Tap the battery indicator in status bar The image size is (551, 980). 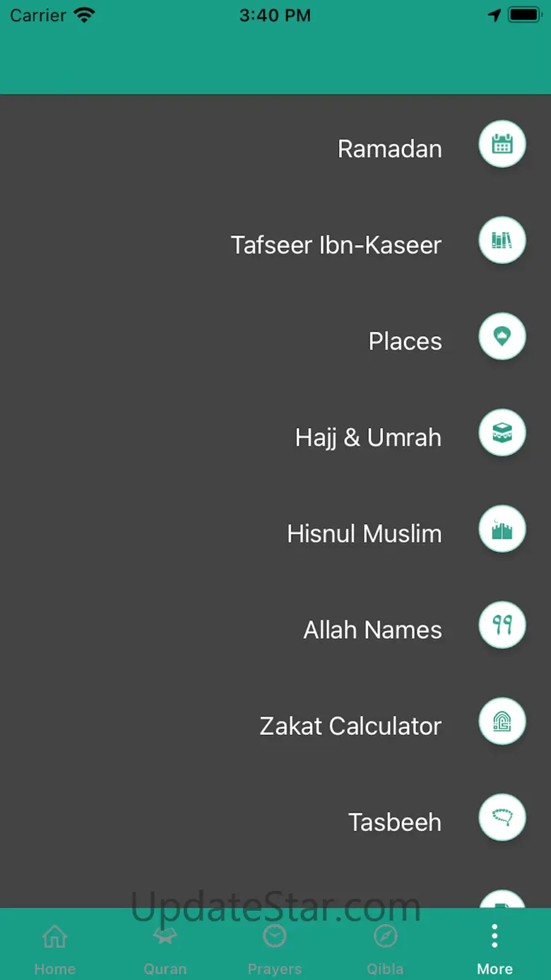coord(524,15)
